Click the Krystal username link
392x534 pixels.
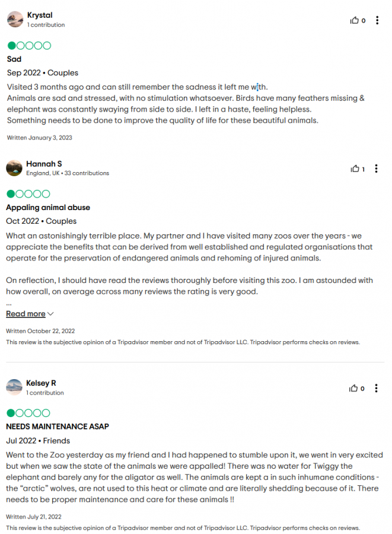[39, 15]
